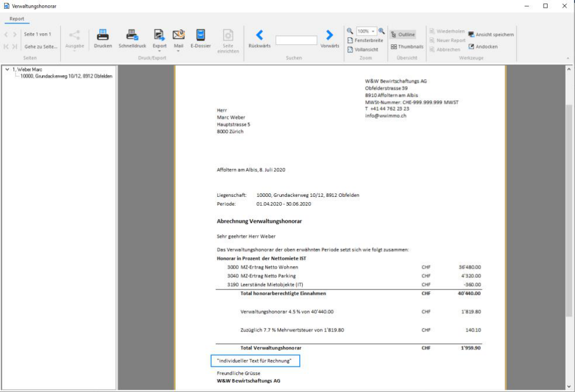The image size is (575, 392).
Task: Search forward with the Vorwärts arrow
Action: tap(329, 38)
